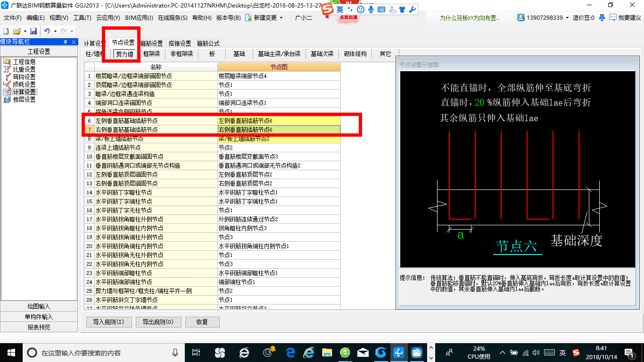The height and width of the screenshot is (362, 644).
Task: Click 导出规则(O) button
Action: point(158,322)
